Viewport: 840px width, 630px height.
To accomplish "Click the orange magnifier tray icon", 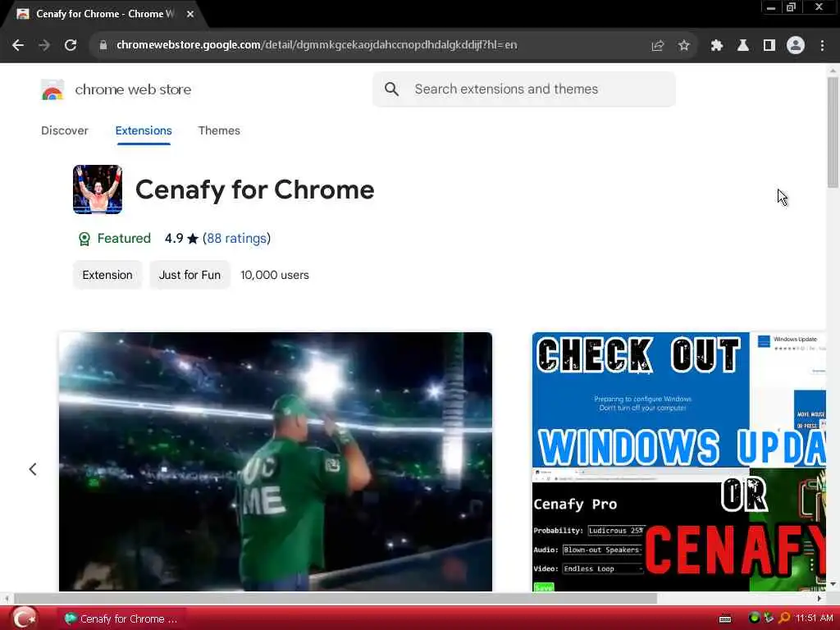I will click(784, 619).
